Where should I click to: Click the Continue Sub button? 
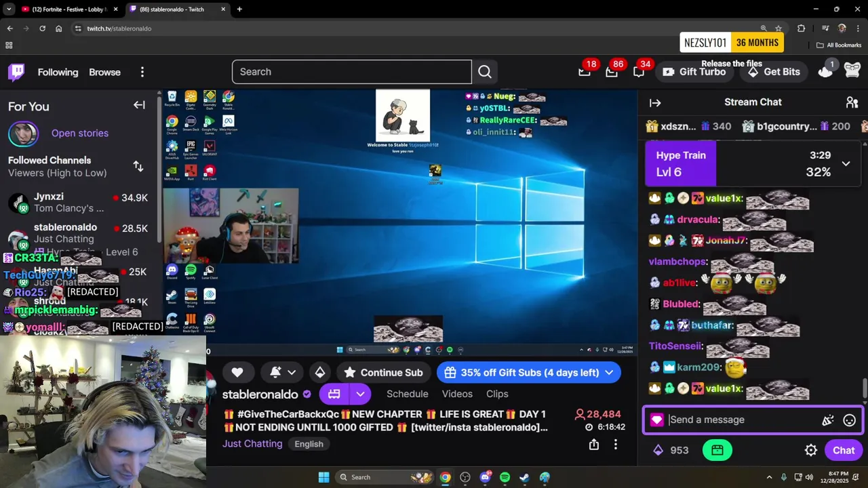tap(383, 372)
